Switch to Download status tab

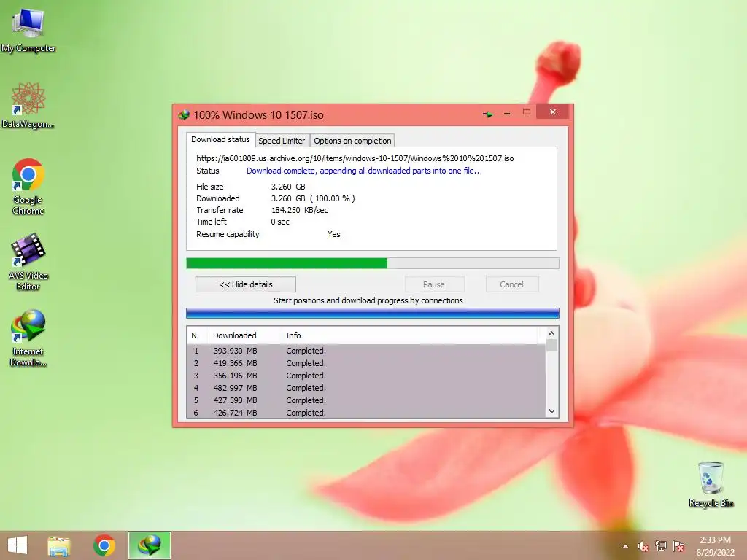[220, 139]
